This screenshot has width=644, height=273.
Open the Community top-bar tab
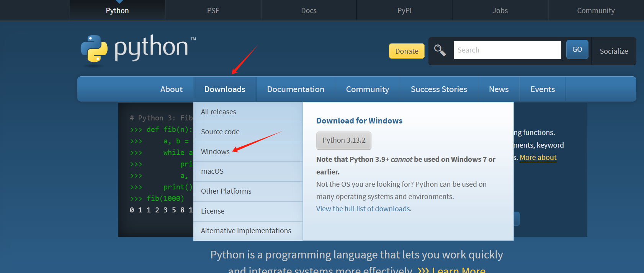click(x=596, y=10)
